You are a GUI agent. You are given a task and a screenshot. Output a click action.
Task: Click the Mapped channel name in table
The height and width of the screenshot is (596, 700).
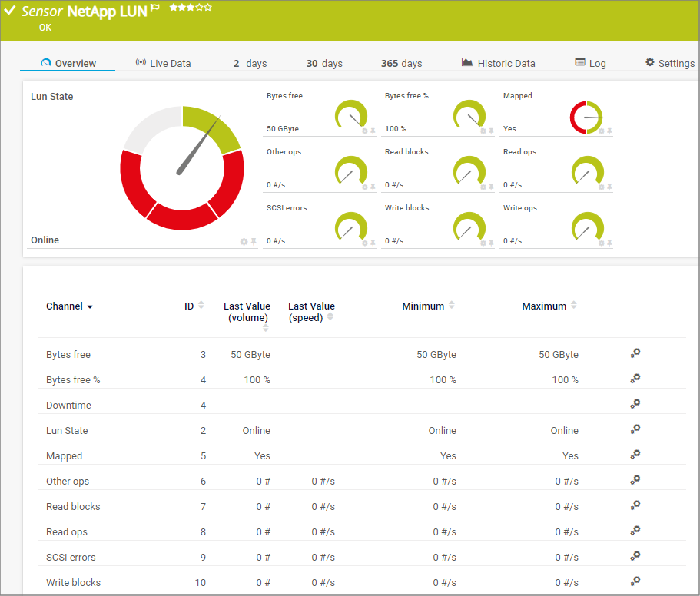(x=64, y=455)
